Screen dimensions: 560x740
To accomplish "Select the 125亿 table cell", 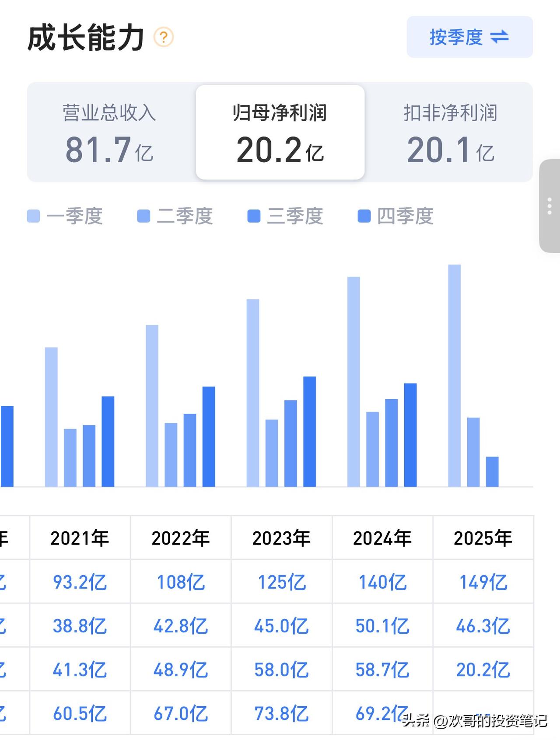I will tap(282, 582).
